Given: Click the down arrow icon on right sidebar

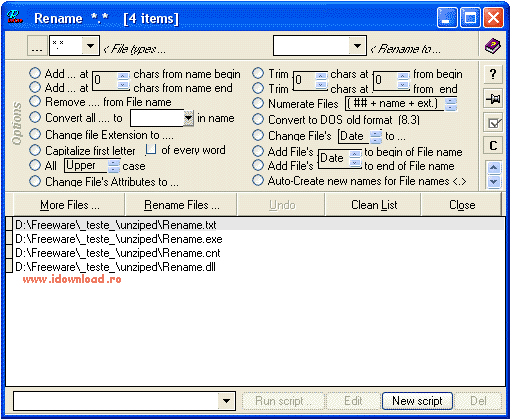Looking at the screenshot, I should point(494,182).
